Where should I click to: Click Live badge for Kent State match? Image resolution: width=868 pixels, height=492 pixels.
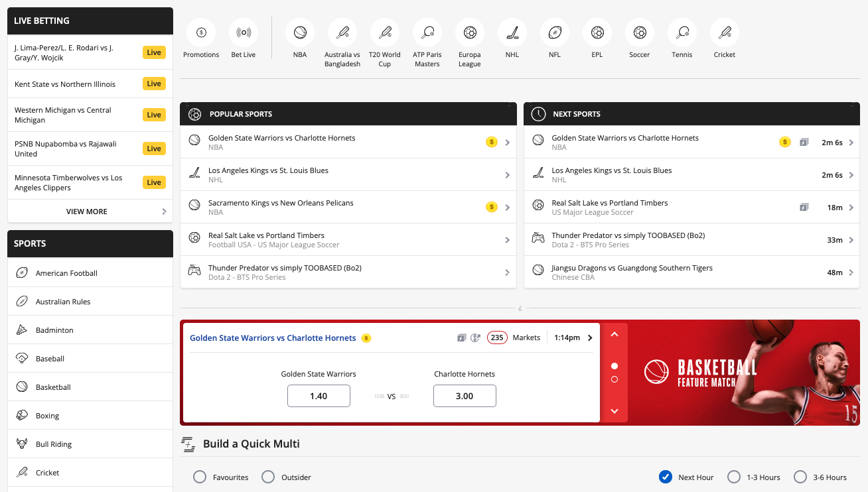click(154, 84)
